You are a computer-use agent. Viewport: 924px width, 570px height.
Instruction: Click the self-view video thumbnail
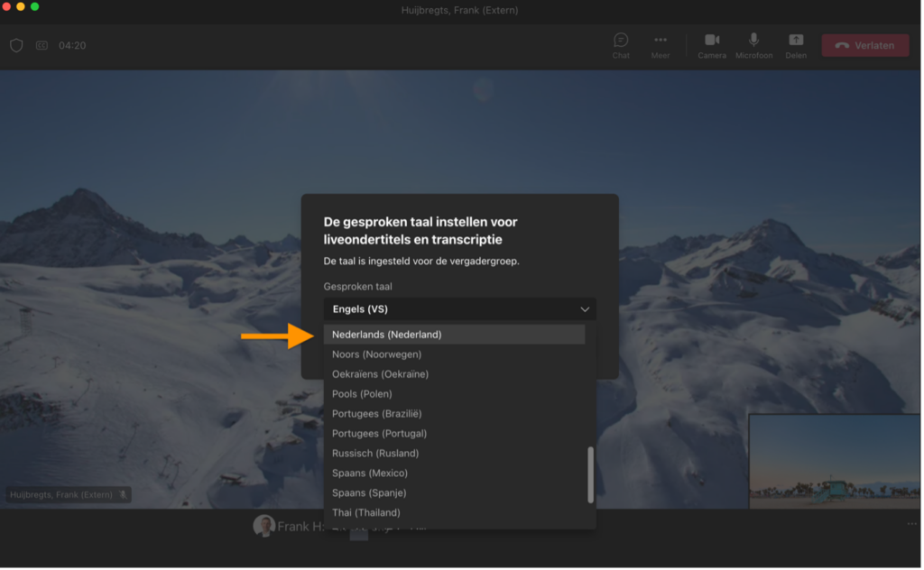click(x=834, y=461)
